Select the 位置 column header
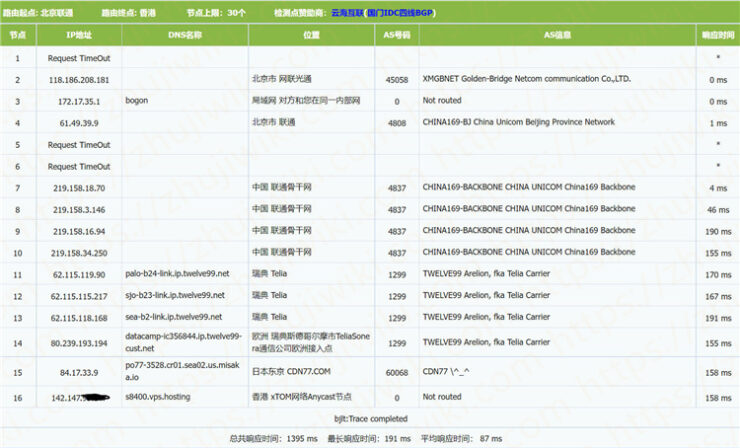This screenshot has height=448, width=740. [311, 35]
